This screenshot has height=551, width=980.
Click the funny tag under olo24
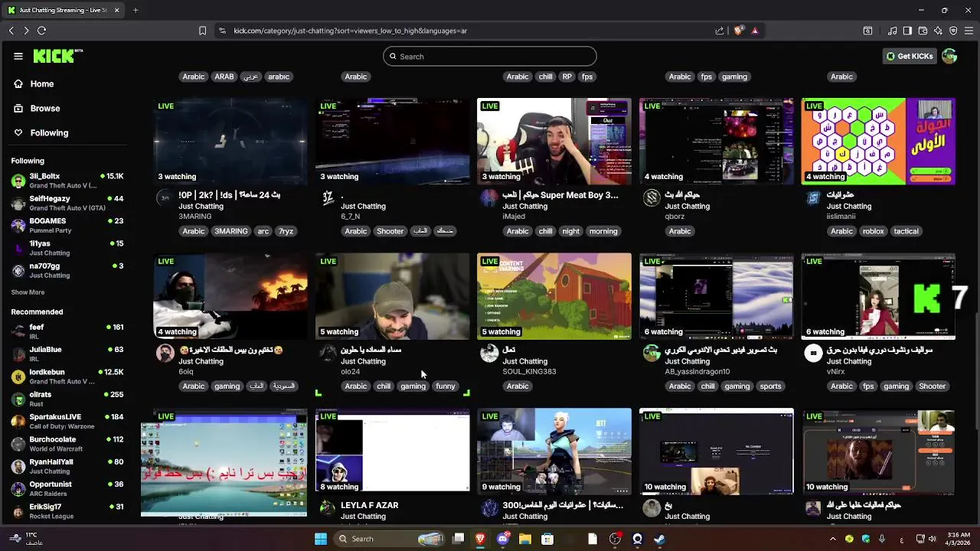coord(446,386)
